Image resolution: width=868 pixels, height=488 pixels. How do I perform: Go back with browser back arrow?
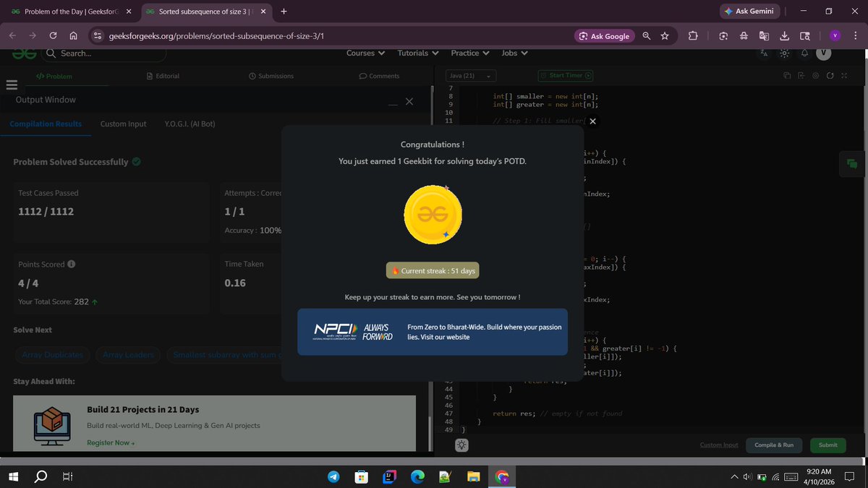tap(12, 36)
